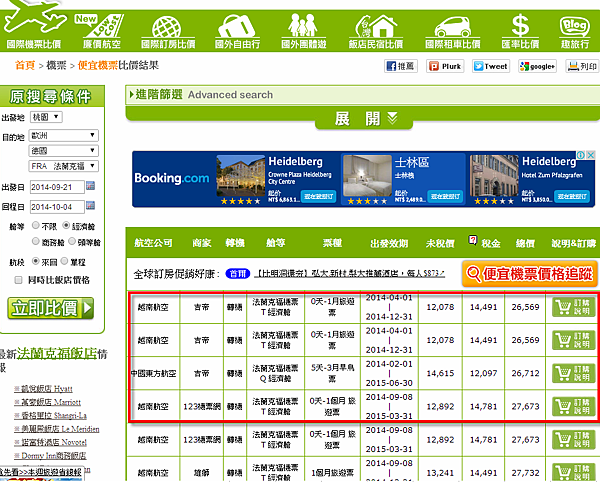Viewport: 600px width, 482px height.
Task: Open the travel Blog (趣旅行) icon
Action: (575, 32)
